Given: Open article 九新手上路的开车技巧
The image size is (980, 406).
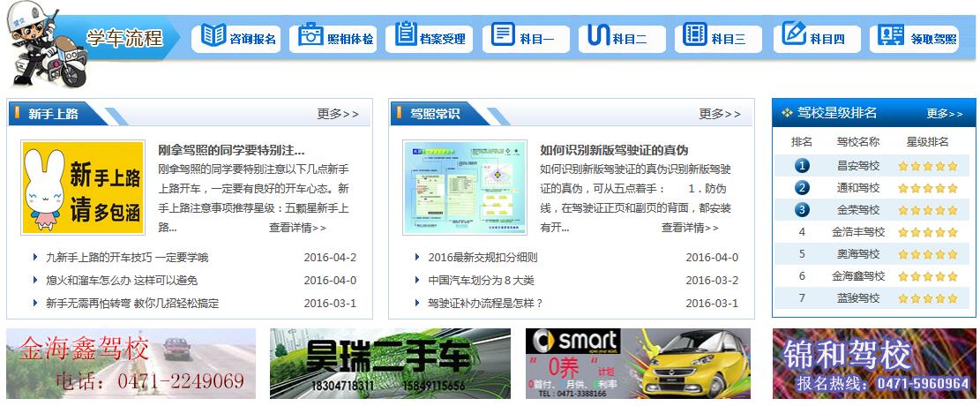Looking at the screenshot, I should pos(127,258).
